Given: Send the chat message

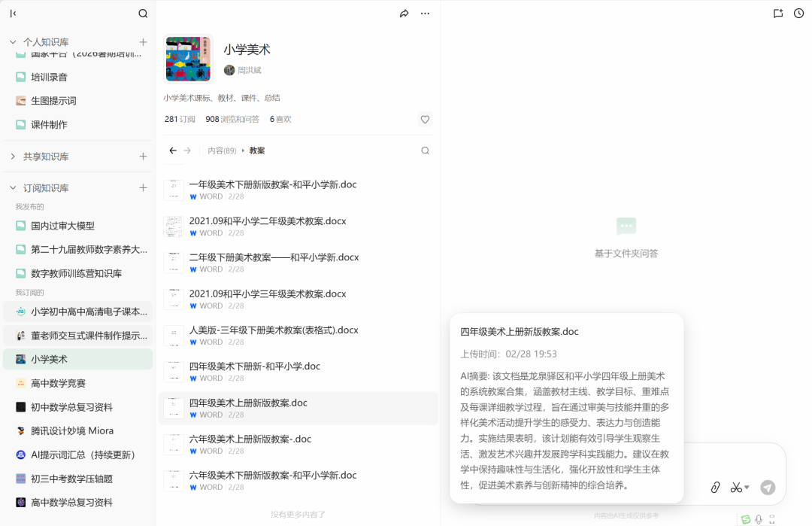Looking at the screenshot, I should tap(768, 487).
